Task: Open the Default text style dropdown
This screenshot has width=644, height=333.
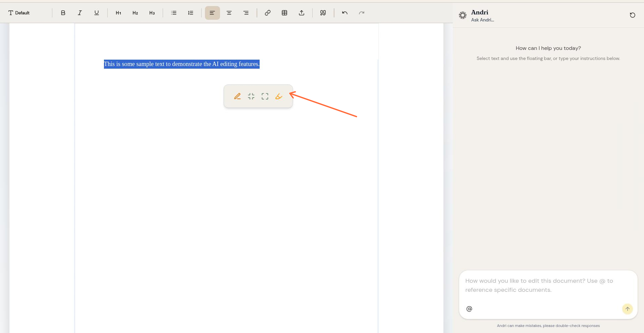Action: 19,13
